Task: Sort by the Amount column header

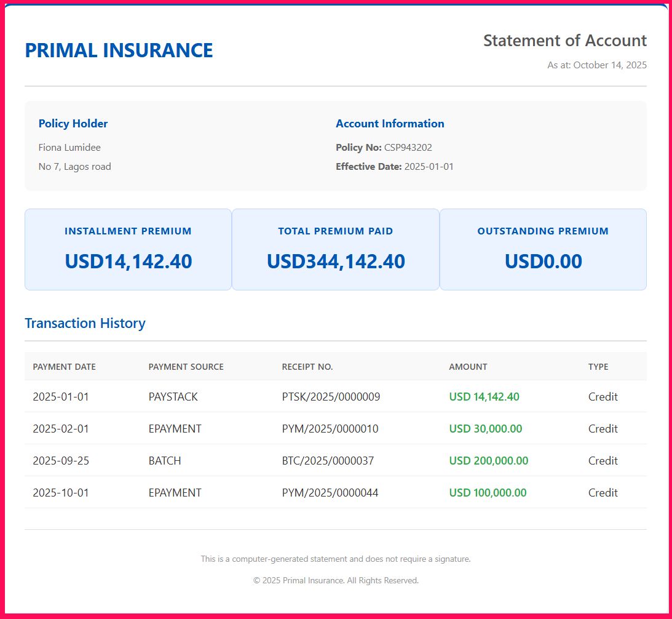Action: 468,367
